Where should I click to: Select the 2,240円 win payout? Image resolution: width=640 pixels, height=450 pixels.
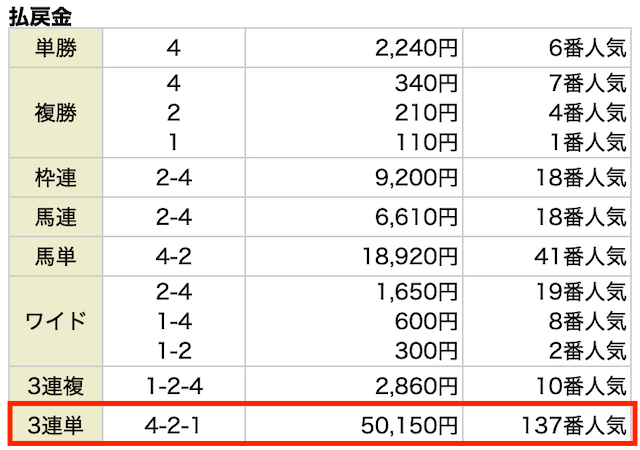[x=416, y=49]
